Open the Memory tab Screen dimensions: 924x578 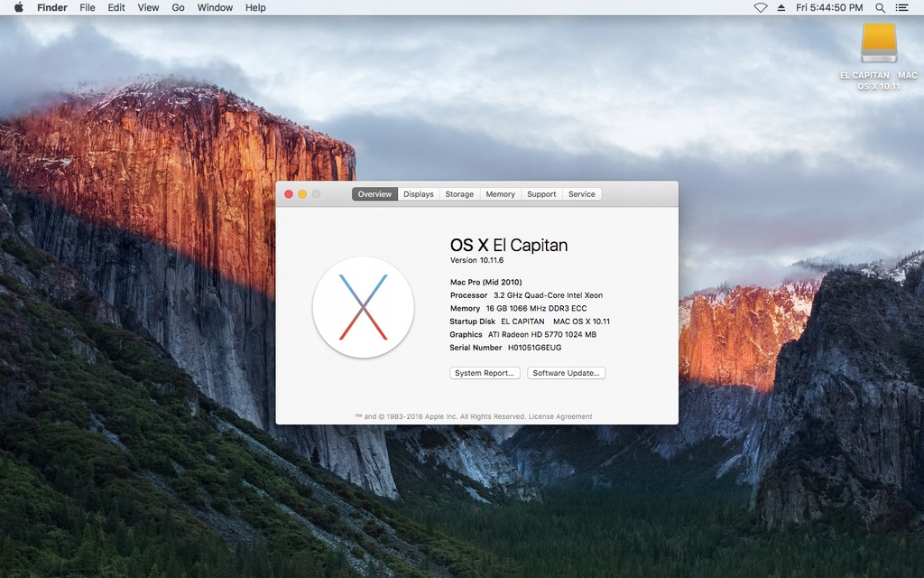coord(500,194)
